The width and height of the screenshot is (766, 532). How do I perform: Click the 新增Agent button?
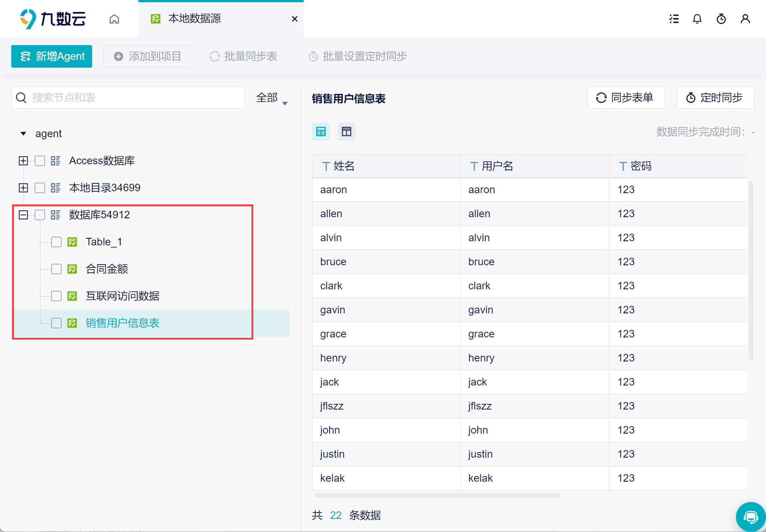[x=52, y=56]
